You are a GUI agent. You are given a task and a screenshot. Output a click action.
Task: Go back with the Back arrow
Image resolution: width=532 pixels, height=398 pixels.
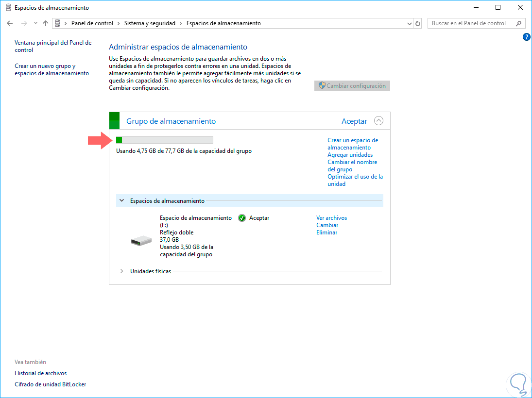pos(10,23)
